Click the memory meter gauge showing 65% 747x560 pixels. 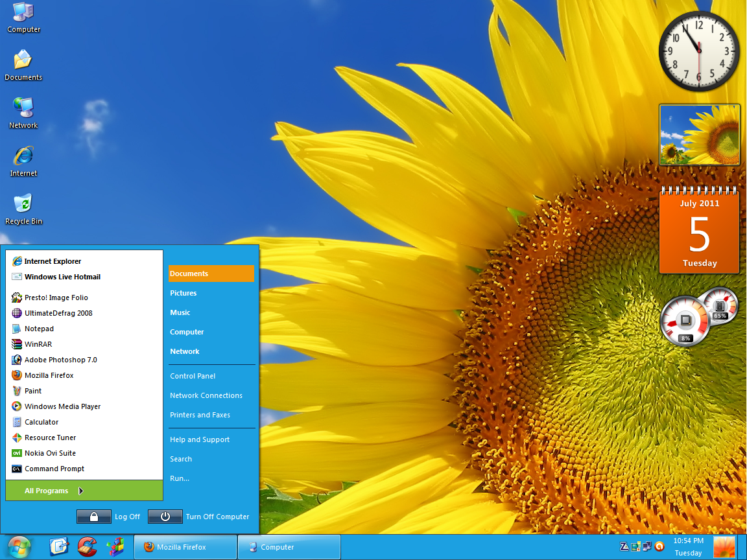point(721,305)
